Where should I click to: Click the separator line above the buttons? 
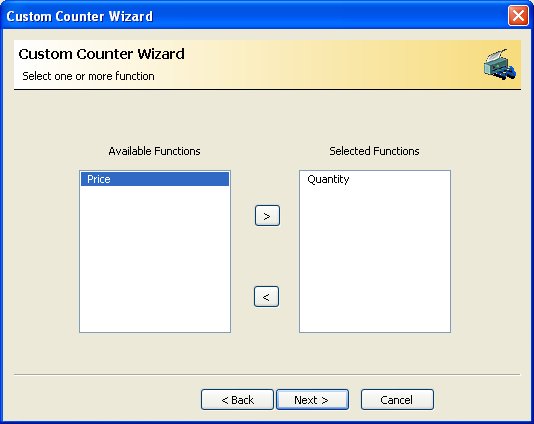pyautogui.click(x=267, y=375)
